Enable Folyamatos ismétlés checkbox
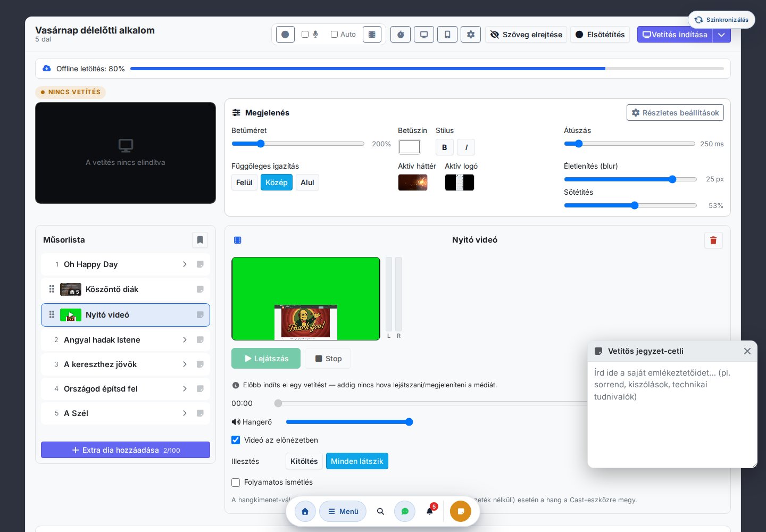 click(x=236, y=483)
